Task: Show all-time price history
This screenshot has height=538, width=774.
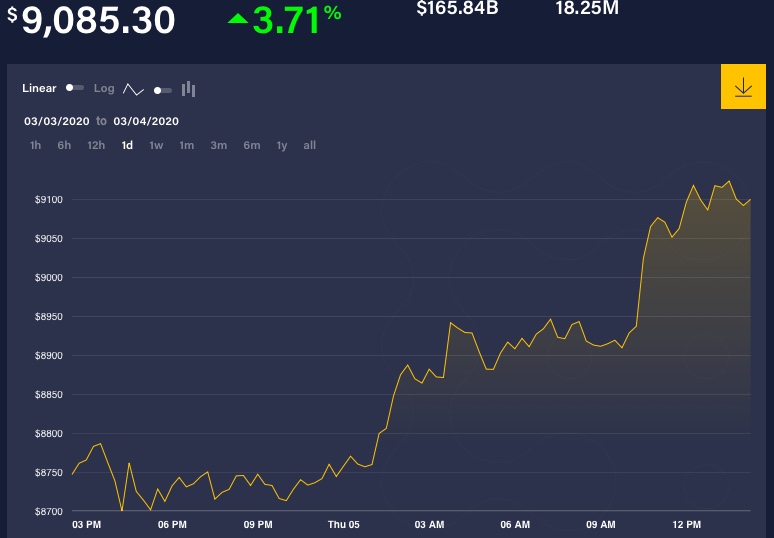Action: point(310,145)
